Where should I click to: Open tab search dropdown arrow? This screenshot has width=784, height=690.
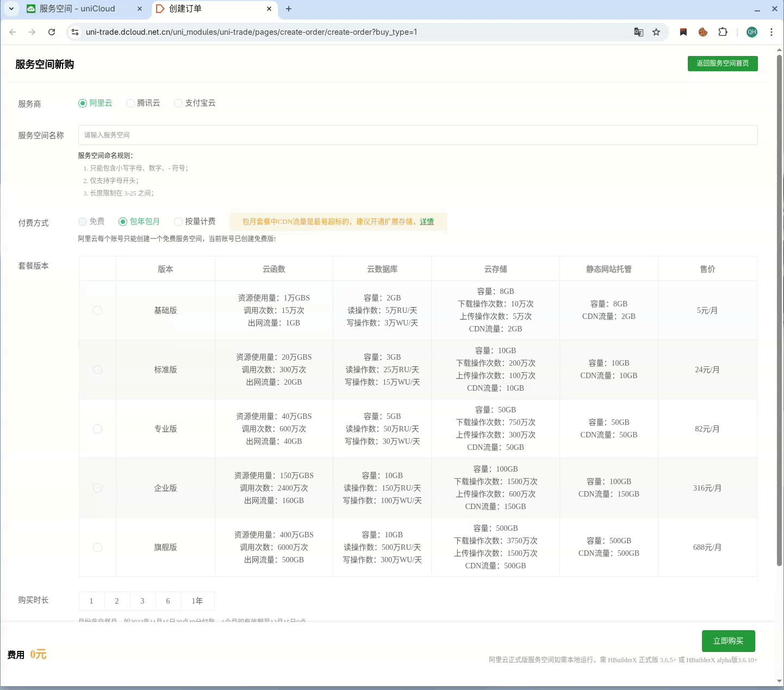[x=11, y=9]
